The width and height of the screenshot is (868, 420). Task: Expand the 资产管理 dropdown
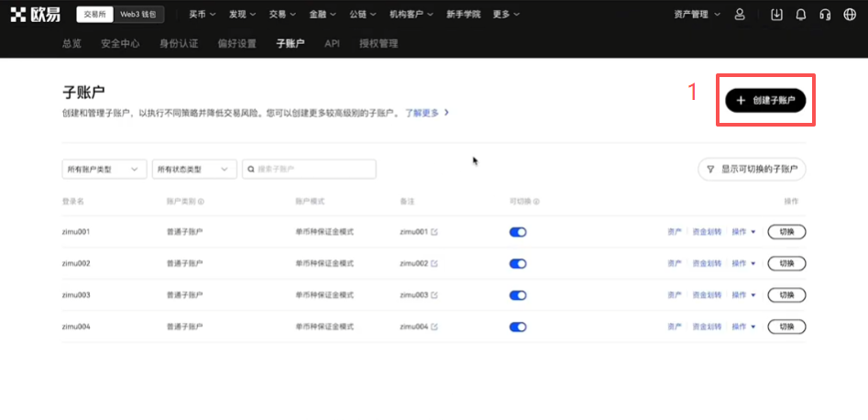click(x=698, y=15)
